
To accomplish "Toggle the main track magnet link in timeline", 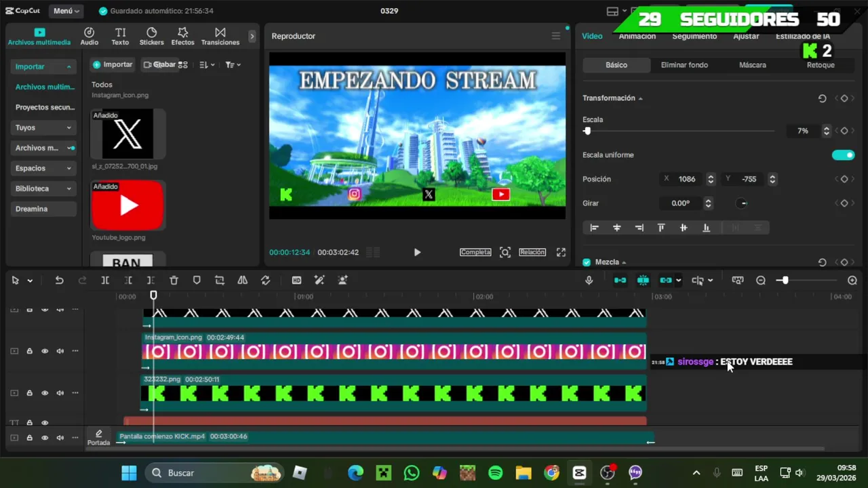I will pyautogui.click(x=620, y=280).
